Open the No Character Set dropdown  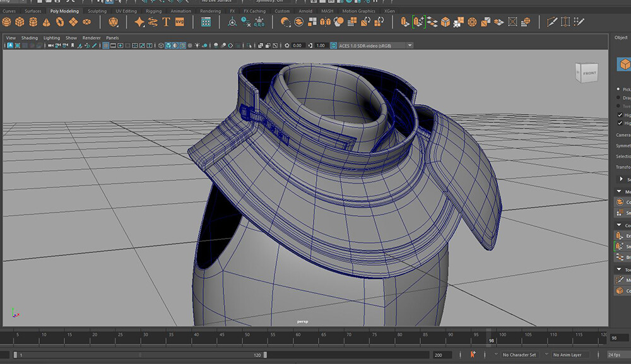point(519,355)
